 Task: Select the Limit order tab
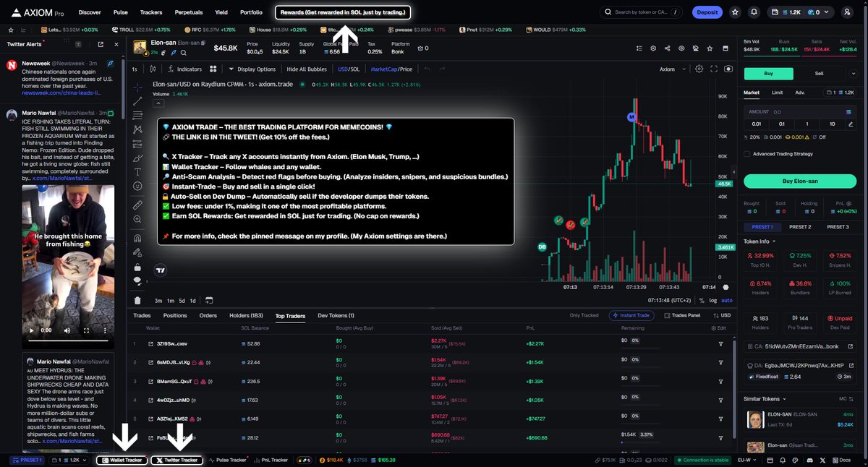tap(777, 93)
